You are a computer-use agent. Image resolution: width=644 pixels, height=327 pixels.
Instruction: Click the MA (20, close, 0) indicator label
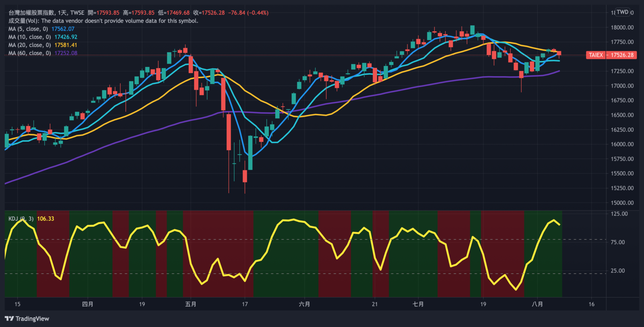pyautogui.click(x=29, y=45)
